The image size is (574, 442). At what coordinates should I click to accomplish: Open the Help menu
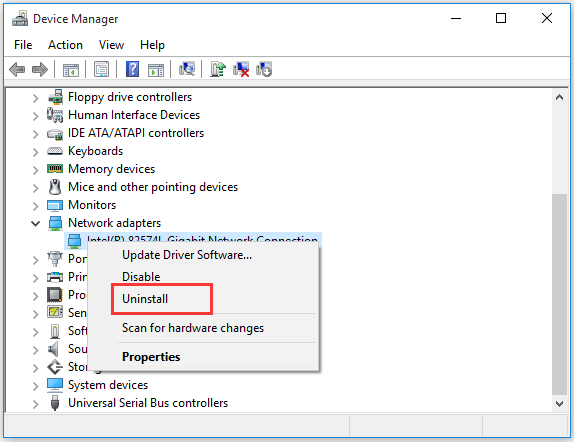(152, 45)
